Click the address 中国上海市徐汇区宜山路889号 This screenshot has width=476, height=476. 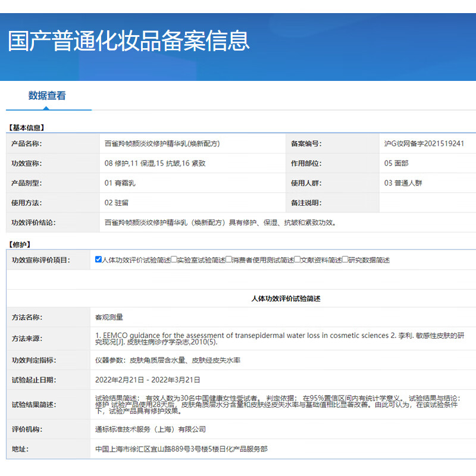pos(181,449)
